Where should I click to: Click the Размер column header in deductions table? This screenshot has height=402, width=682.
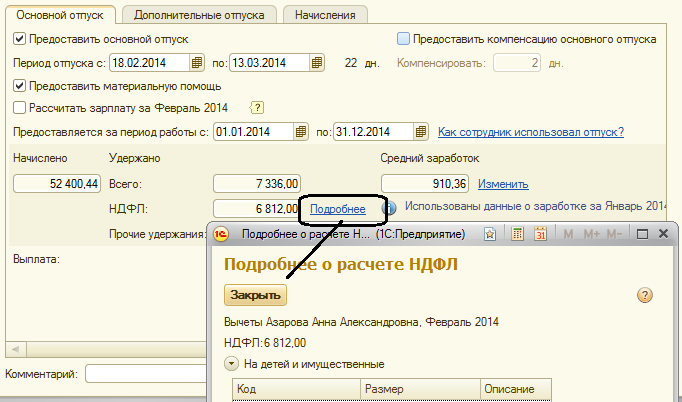420,389
